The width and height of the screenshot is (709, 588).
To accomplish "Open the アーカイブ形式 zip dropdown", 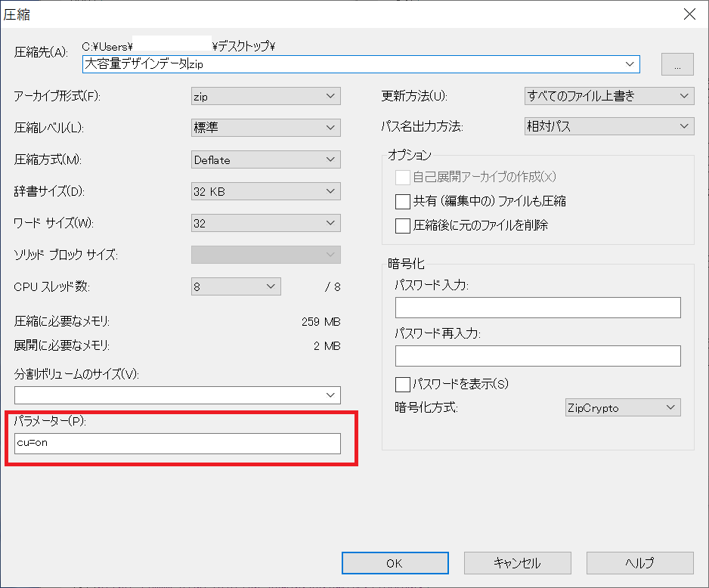I will coord(265,96).
